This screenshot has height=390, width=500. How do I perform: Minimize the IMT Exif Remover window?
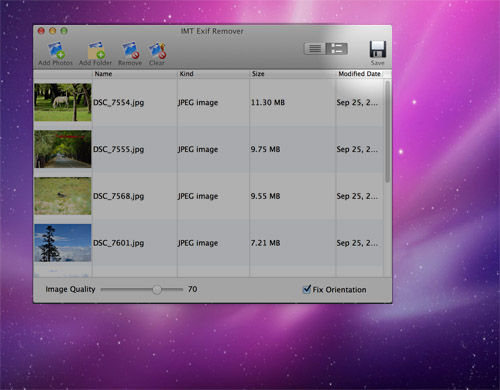(x=53, y=31)
